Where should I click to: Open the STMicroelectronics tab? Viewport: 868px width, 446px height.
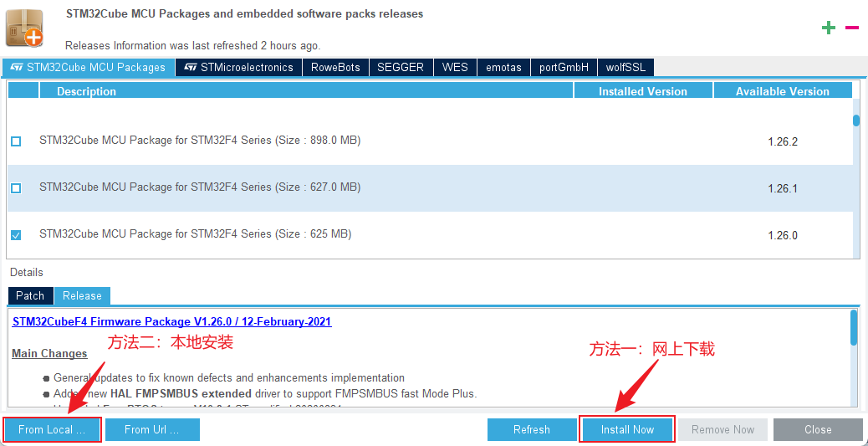click(239, 68)
